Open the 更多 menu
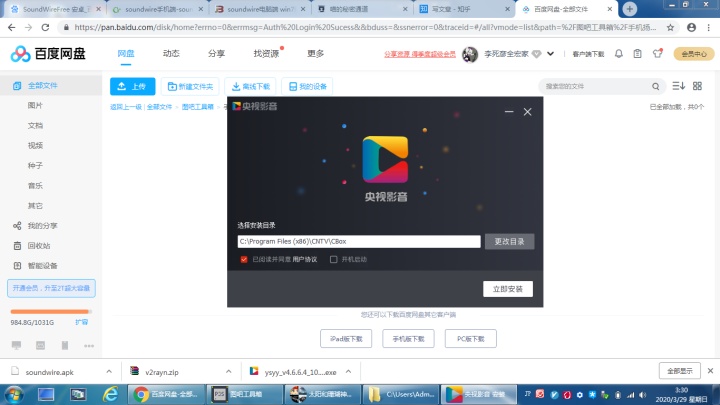This screenshot has height=405, width=720. [315, 54]
